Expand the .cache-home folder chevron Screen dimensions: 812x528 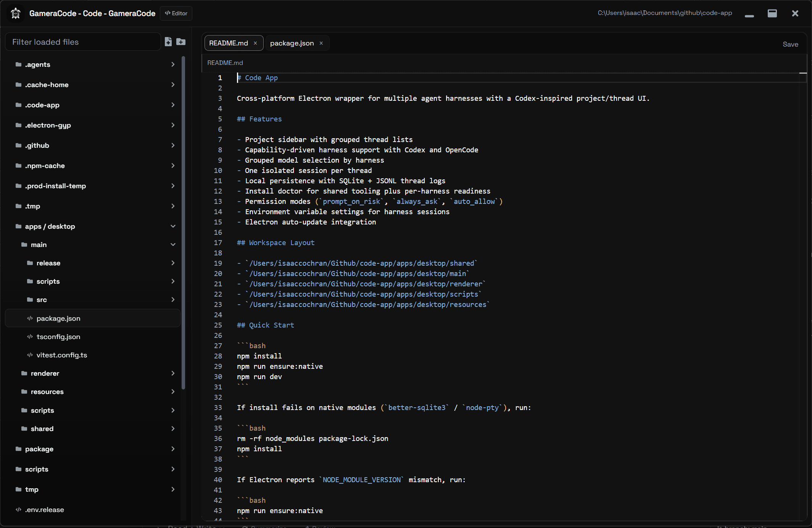tap(173, 84)
